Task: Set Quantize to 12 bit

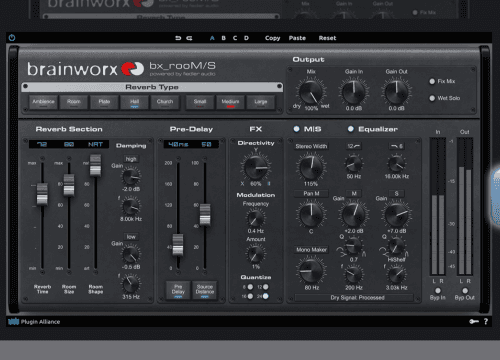Action: pos(266,287)
